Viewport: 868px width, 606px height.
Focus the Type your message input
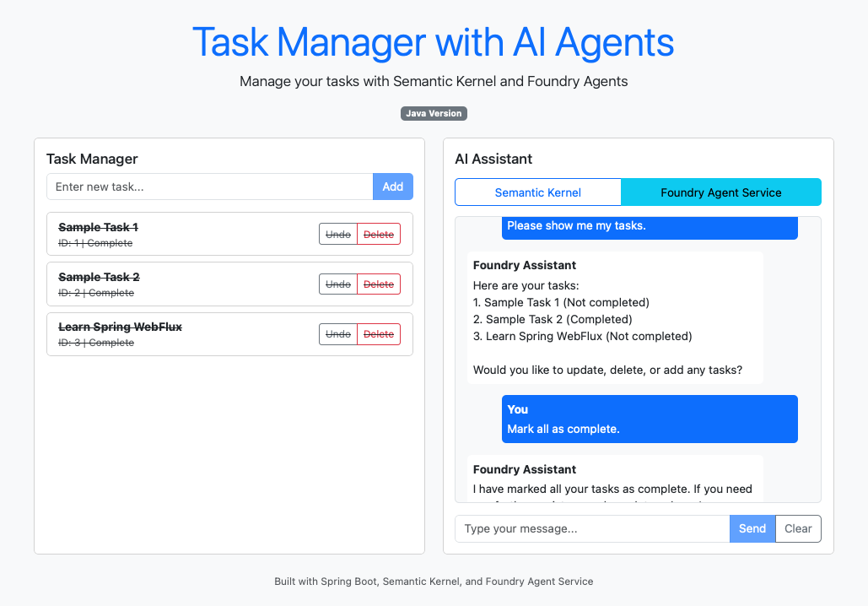[592, 528]
